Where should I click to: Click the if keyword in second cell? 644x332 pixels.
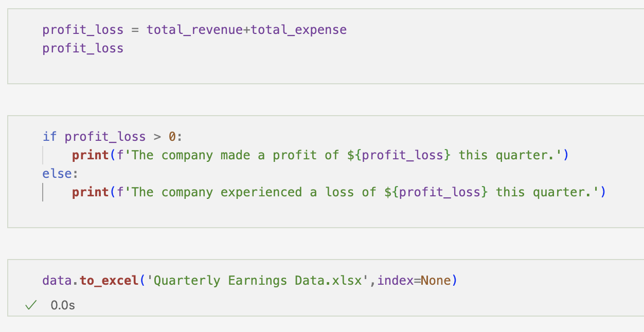49,137
